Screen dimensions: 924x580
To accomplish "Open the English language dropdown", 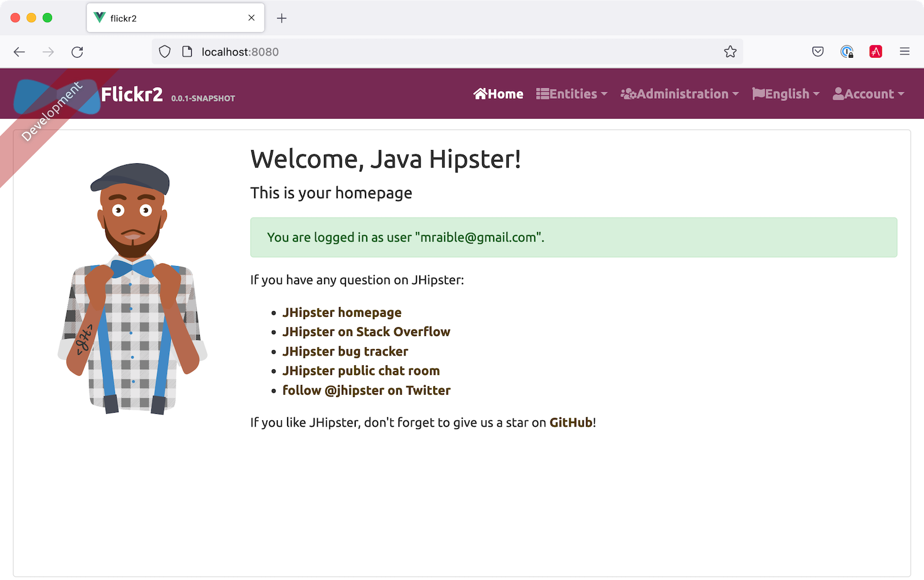I will pos(786,94).
